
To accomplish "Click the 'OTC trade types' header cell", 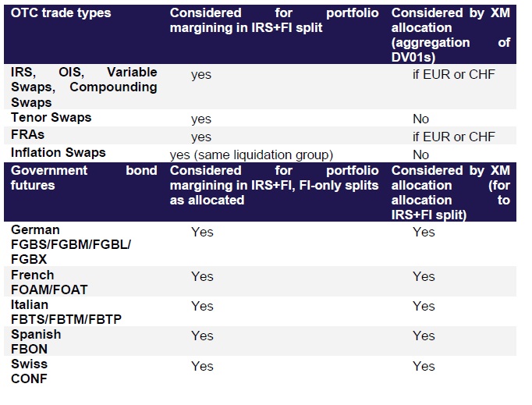I will click(62, 14).
